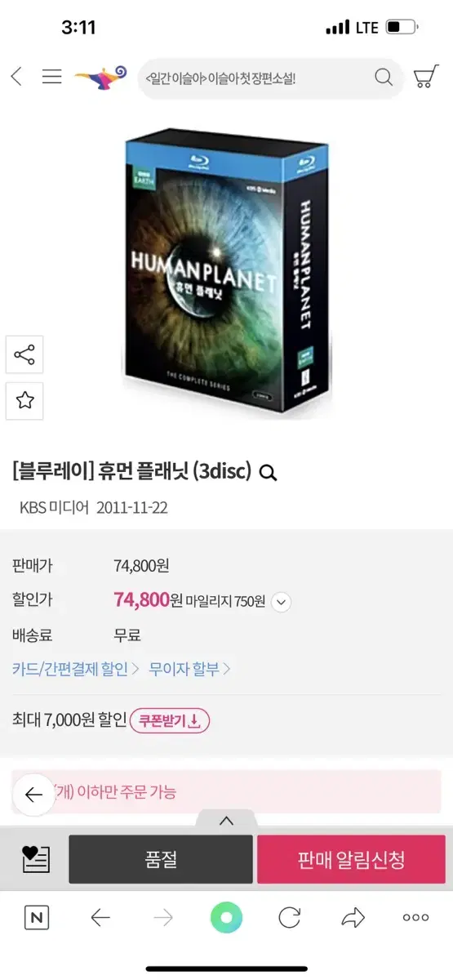Toggle the star favorite icon

click(24, 400)
